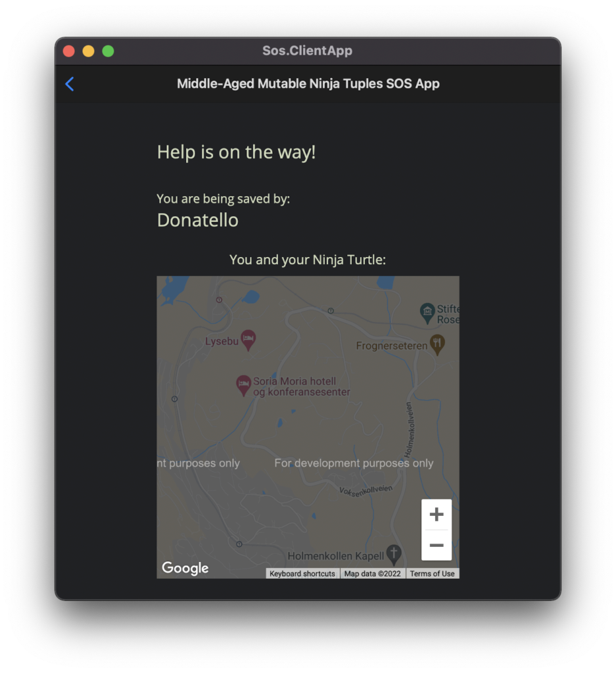Select the Soria Moria hotell pin icon
The height and width of the screenshot is (673, 616).
tap(243, 385)
